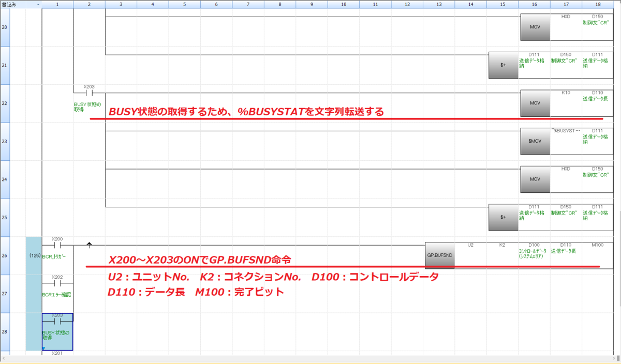621x364 pixels.
Task: Click the column 10 grid header
Action: click(343, 4)
